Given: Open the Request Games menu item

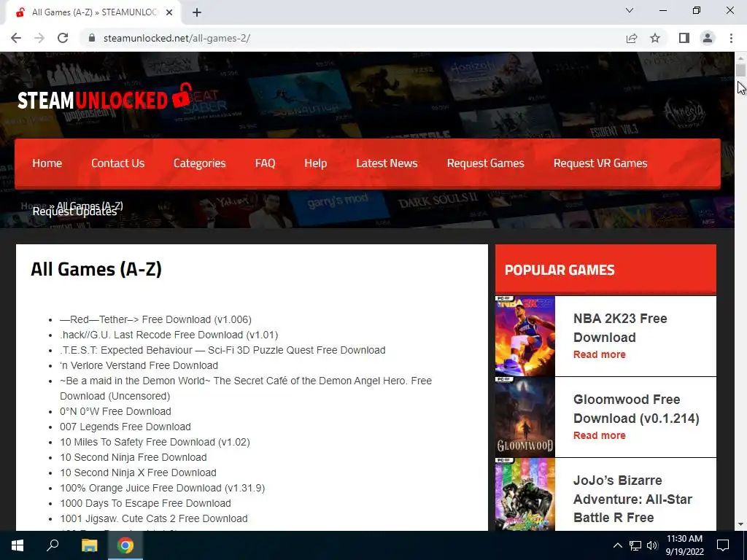Looking at the screenshot, I should click(485, 163).
